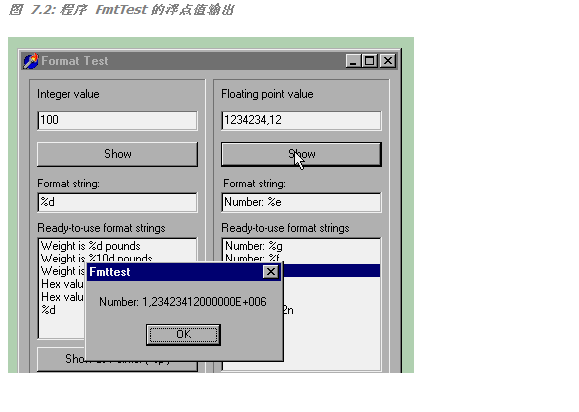The image size is (579, 412).
Task: Close the Fmttest message dialog
Action: [271, 272]
